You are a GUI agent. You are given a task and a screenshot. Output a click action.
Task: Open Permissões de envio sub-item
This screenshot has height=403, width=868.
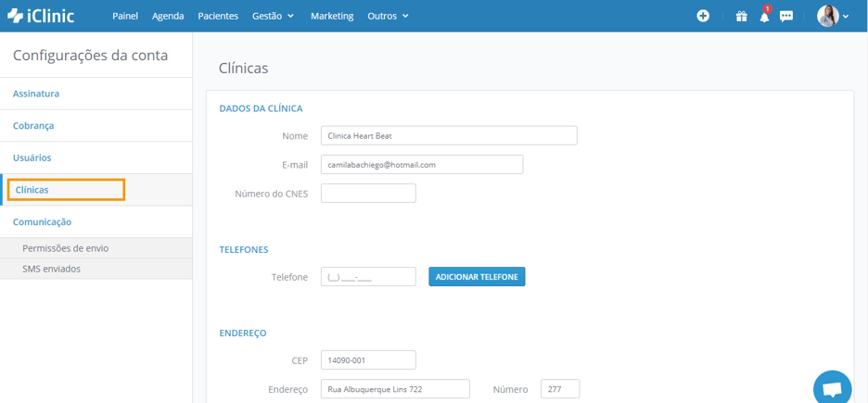point(65,248)
